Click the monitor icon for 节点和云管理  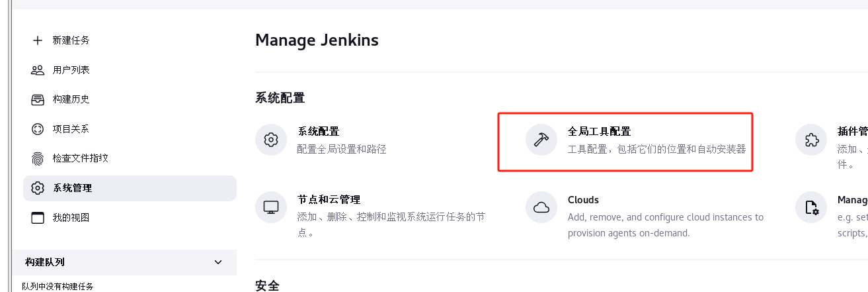click(271, 207)
